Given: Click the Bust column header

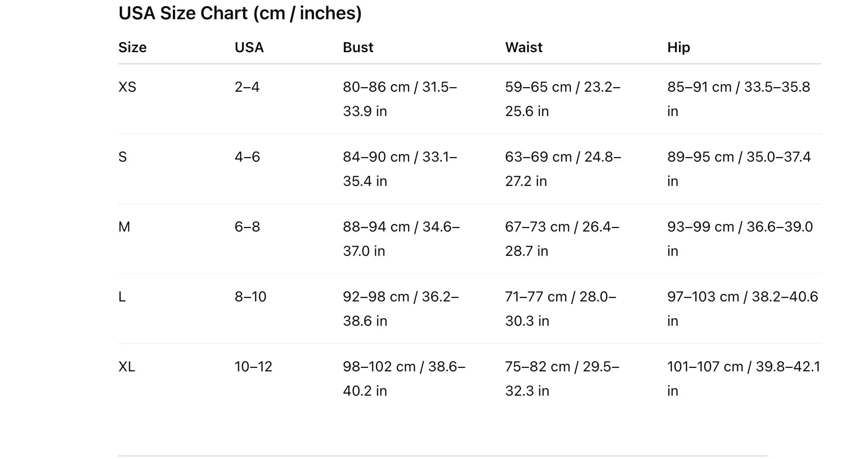Looking at the screenshot, I should point(358,48).
